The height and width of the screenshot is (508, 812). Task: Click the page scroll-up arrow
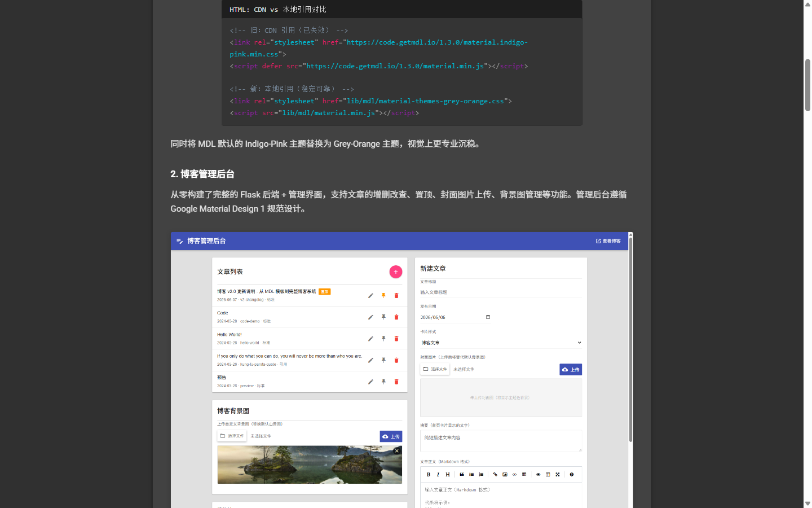pos(807,4)
